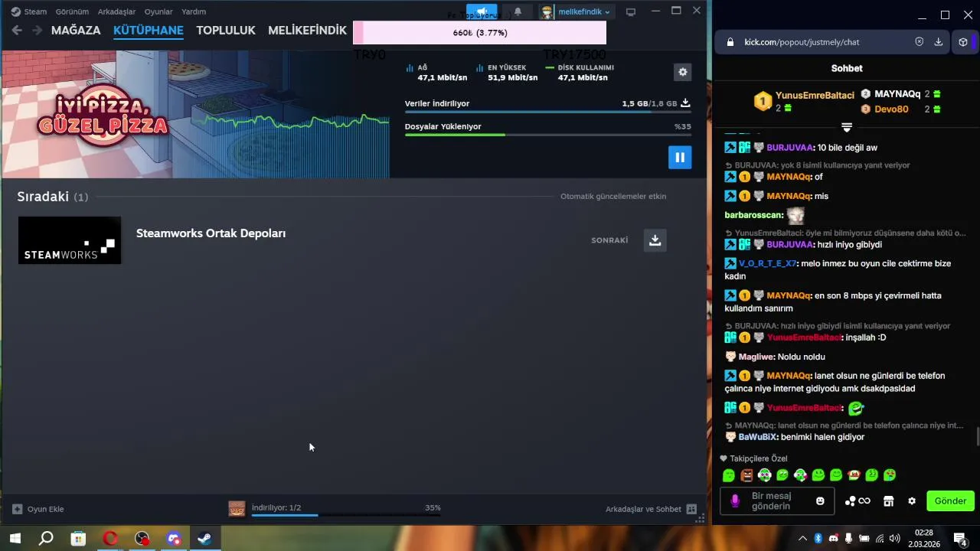Click the lock site-info icon in browser
980x551 pixels.
(x=730, y=42)
